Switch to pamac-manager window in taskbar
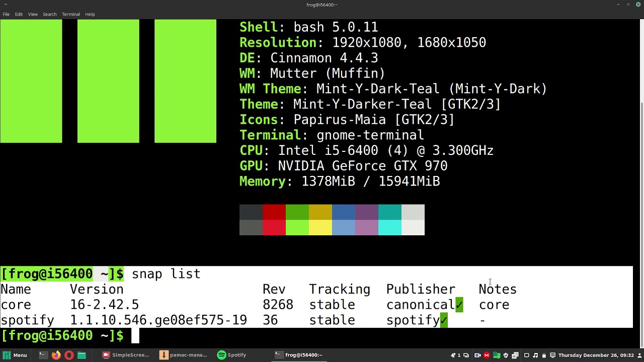Viewport: 644px width, 362px height. click(183, 355)
